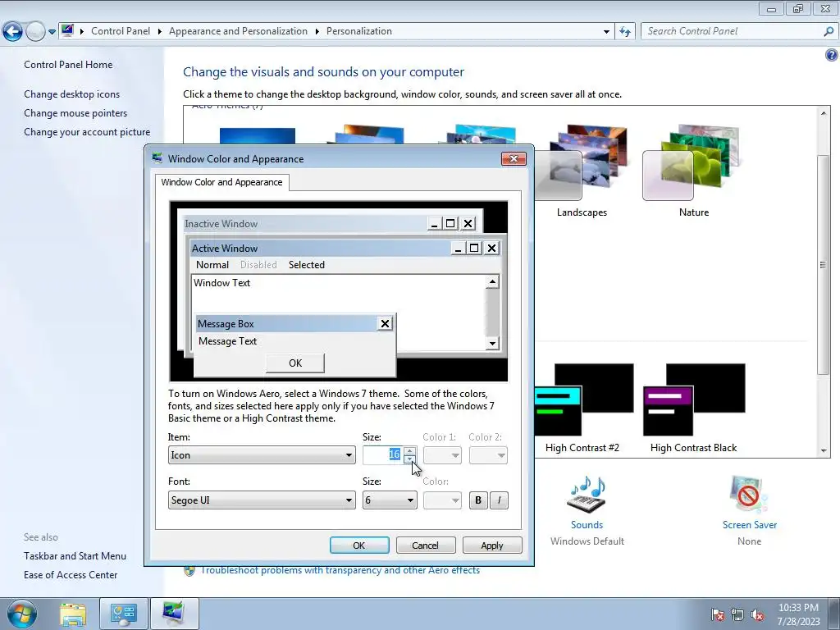Image resolution: width=840 pixels, height=630 pixels.
Task: Open Ease of Access Center link
Action: (71, 575)
